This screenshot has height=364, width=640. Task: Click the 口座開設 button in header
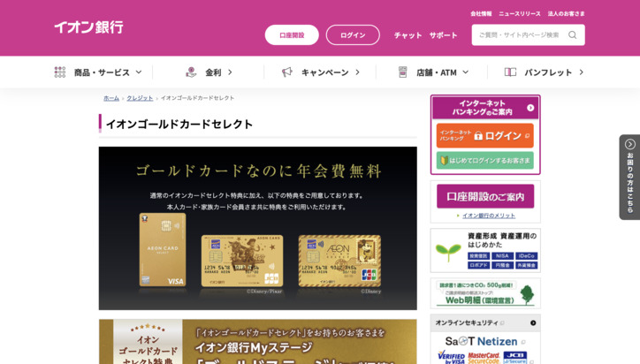point(292,35)
